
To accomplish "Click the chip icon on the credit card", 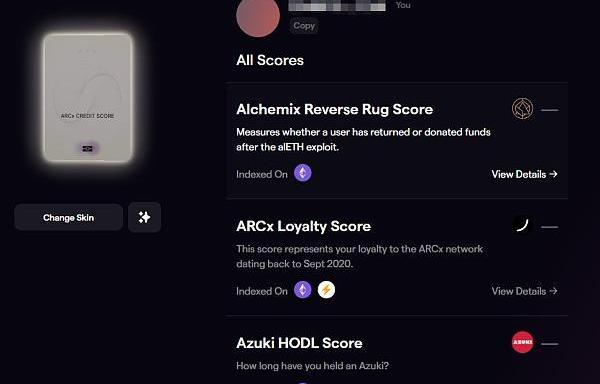I will click(88, 148).
